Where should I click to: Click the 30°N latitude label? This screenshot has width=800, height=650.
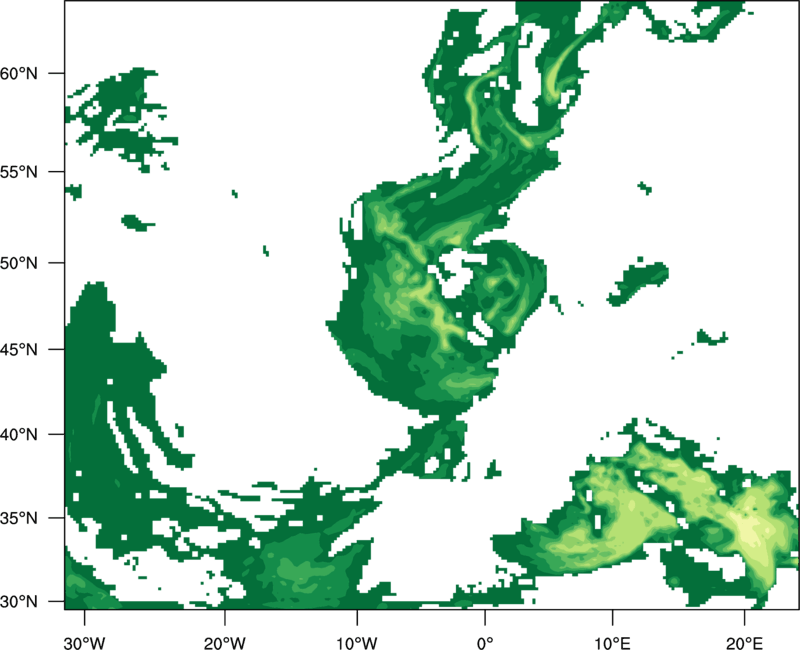19,602
